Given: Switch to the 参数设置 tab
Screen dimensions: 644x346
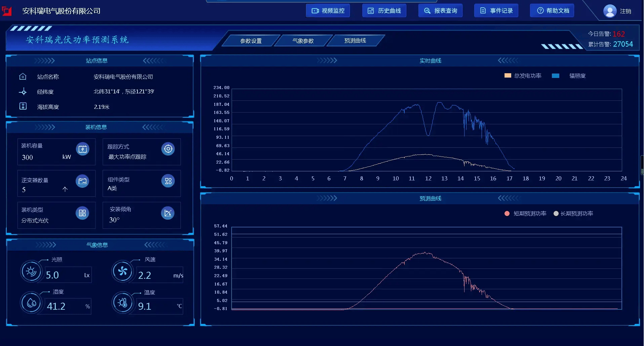Looking at the screenshot, I should click(x=251, y=41).
